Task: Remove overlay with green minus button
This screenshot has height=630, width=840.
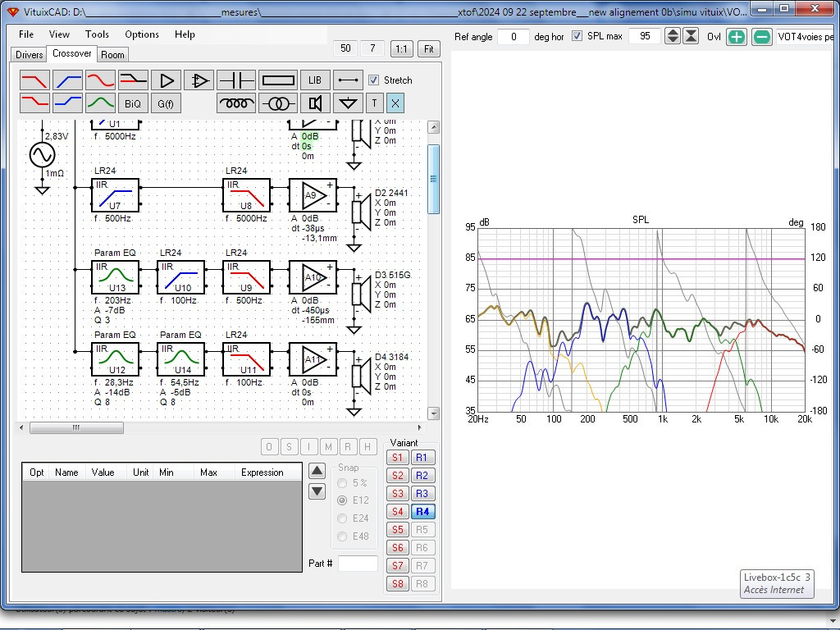Action: [x=762, y=37]
